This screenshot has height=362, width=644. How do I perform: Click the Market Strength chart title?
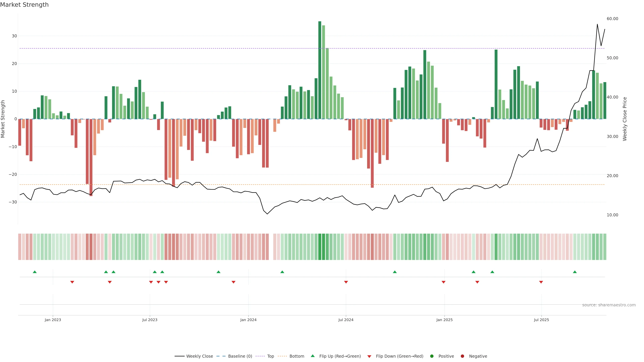point(24,5)
